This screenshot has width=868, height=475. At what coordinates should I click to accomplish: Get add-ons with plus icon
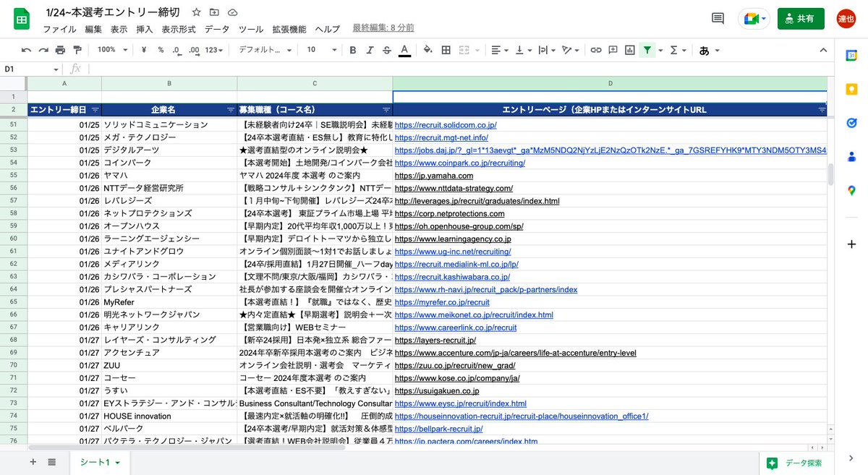click(x=852, y=244)
